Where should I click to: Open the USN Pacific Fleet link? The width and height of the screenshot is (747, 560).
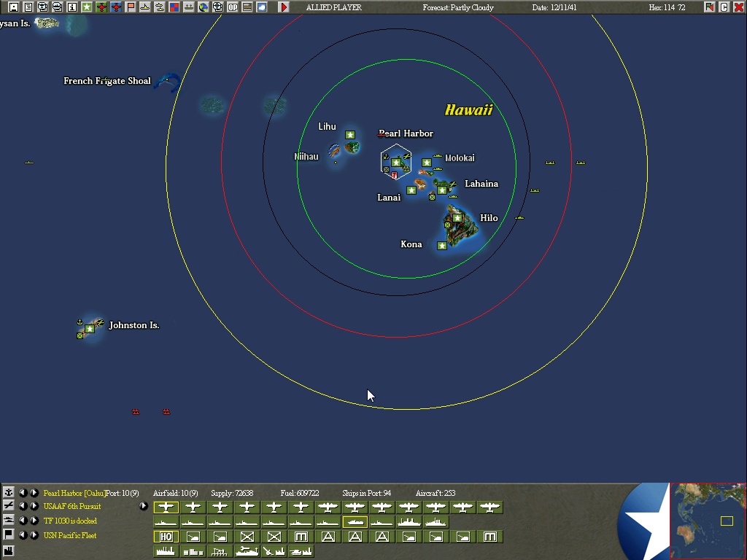pyautogui.click(x=69, y=535)
